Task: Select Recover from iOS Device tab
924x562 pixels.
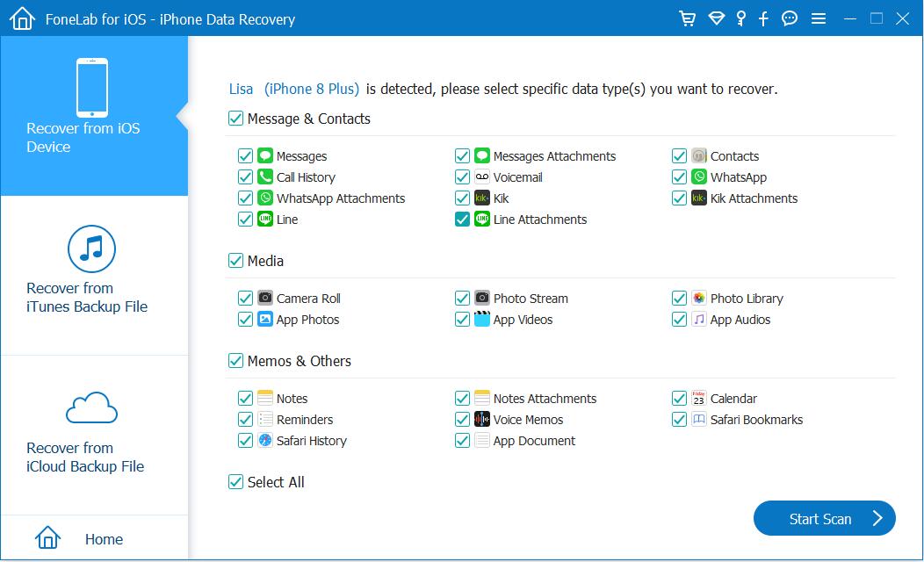Action: pos(94,115)
